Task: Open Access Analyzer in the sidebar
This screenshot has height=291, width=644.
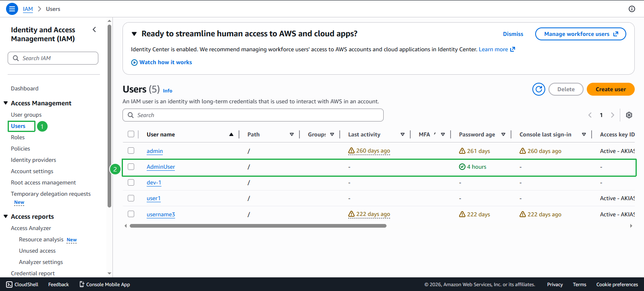Action: pos(31,228)
